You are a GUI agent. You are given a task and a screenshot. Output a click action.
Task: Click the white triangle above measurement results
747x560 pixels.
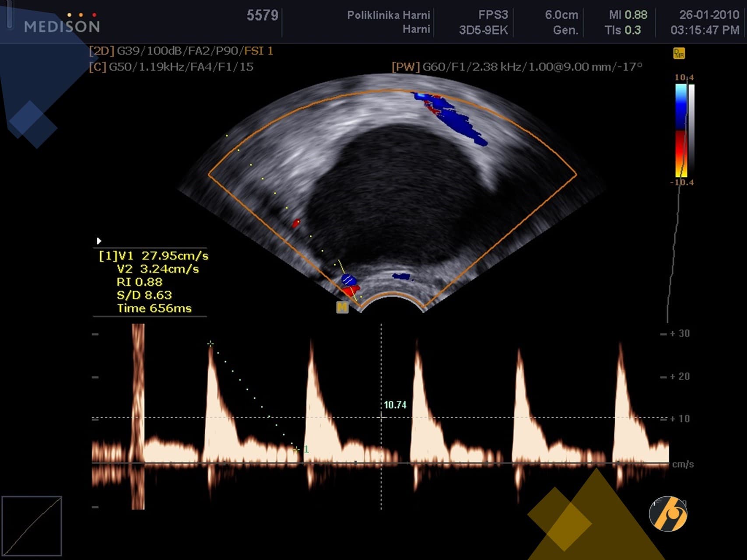(99, 241)
